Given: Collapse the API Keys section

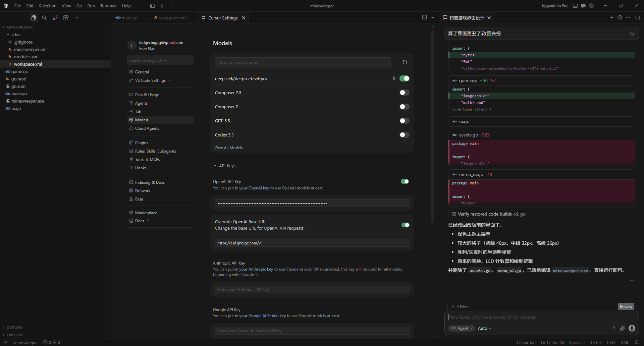Looking at the screenshot, I should point(224,166).
